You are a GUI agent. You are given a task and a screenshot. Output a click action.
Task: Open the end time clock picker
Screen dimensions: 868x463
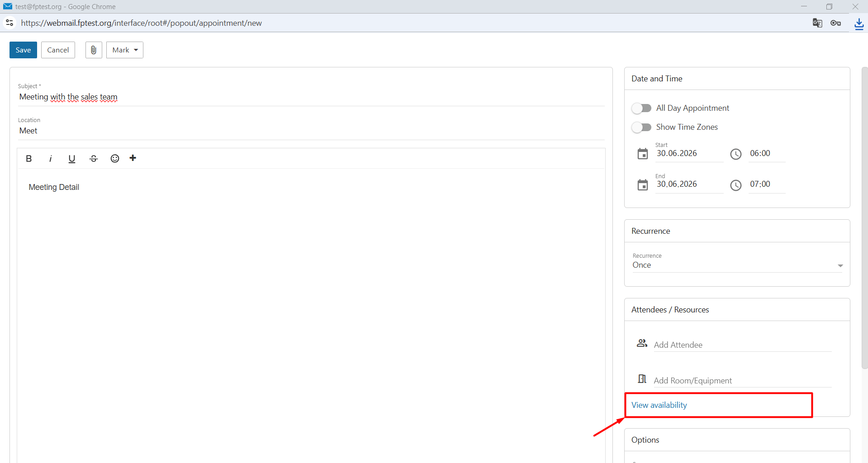click(x=736, y=185)
